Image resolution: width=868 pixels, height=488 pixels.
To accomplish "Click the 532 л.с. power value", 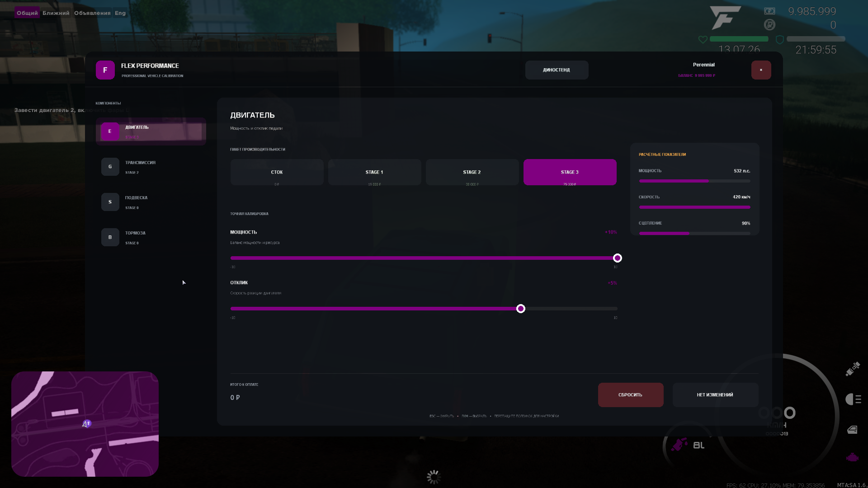I will click(x=742, y=171).
